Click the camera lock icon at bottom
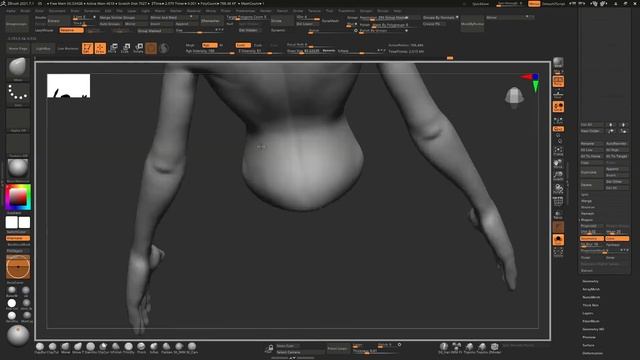The width and height of the screenshot is (640, 360). tap(269, 349)
